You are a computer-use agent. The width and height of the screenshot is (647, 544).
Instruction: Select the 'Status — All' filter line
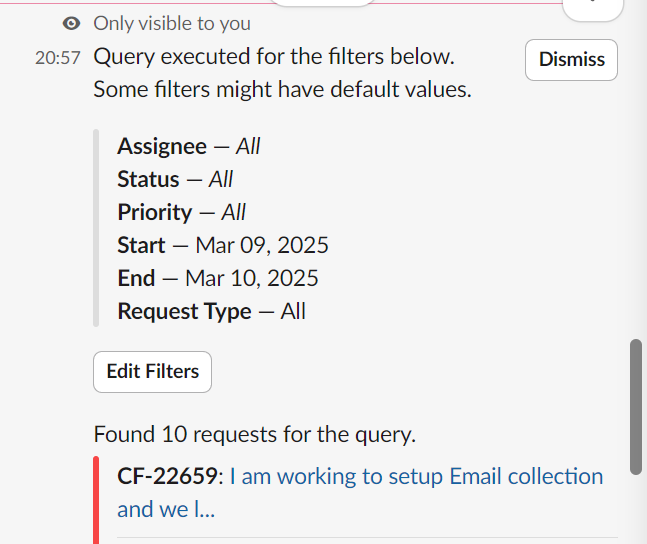(x=175, y=179)
